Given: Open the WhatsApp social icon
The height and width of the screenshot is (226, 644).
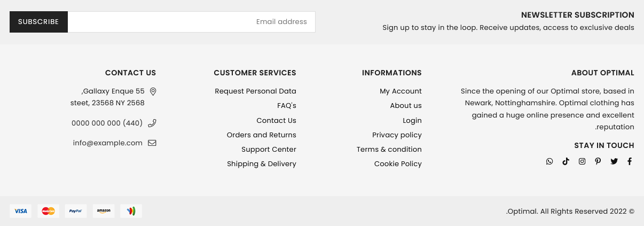Looking at the screenshot, I should click(549, 161).
